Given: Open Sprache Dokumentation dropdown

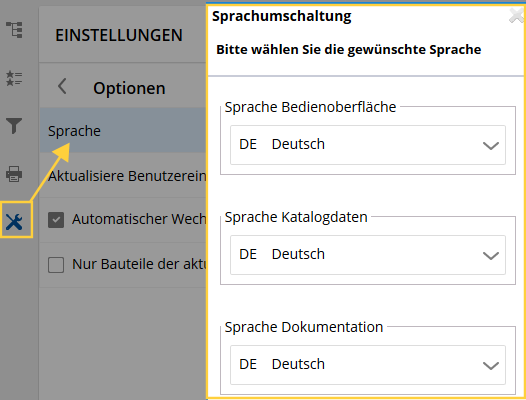Looking at the screenshot, I should tap(368, 365).
